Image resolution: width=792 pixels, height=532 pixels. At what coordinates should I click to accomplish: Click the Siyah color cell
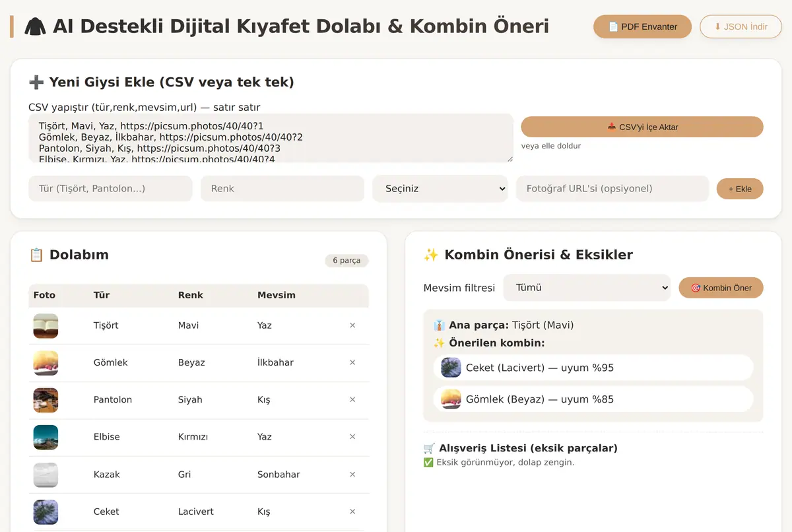[x=190, y=399]
